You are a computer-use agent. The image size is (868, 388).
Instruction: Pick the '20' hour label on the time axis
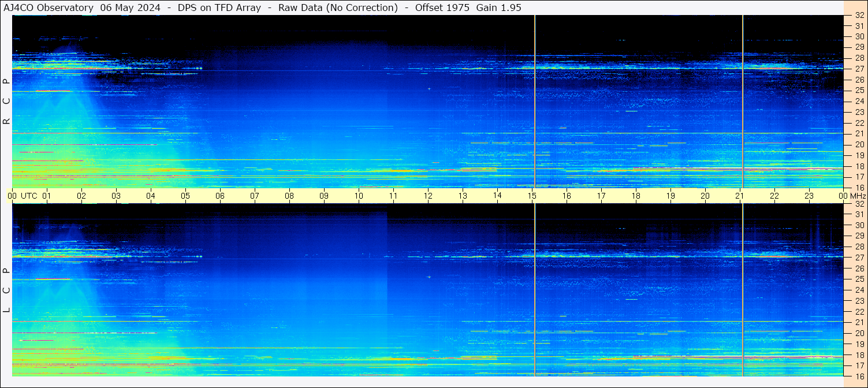click(705, 196)
